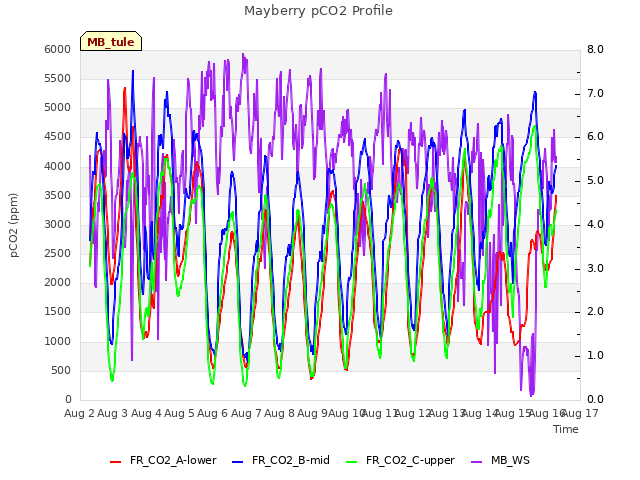Viewport: 640px width, 480px height.
Task: Click the 5.0 tick on right axis
Action: [595, 180]
